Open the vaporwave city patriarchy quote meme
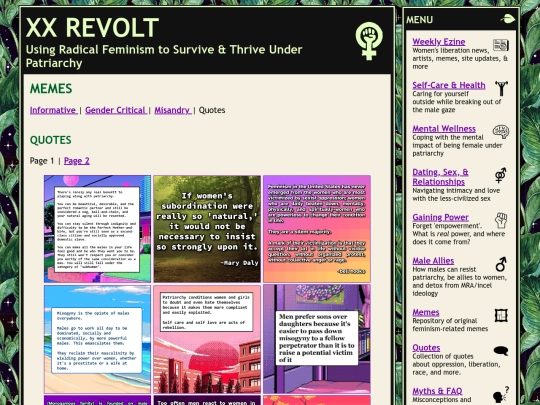The width and height of the screenshot is (540, 405). tap(97, 229)
